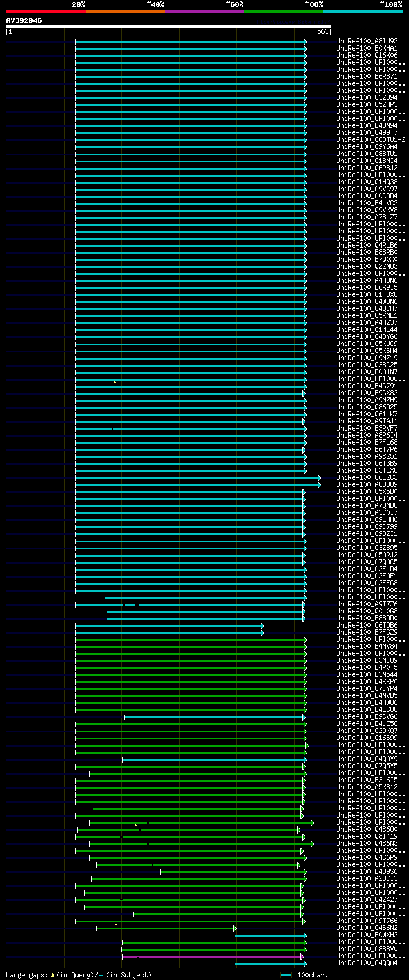This screenshot has height=980, width=409.
Task: Select hit label UniRef100_Q1HQ38
Action: (x=367, y=182)
